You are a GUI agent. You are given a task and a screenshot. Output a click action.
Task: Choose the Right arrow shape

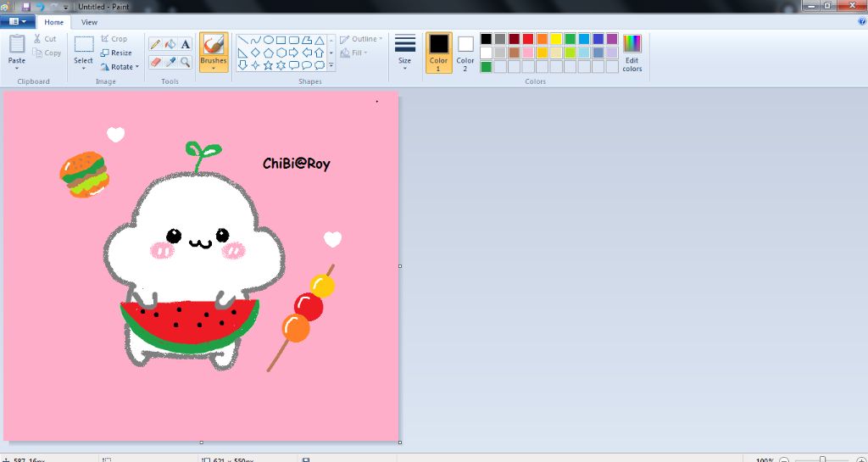293,53
